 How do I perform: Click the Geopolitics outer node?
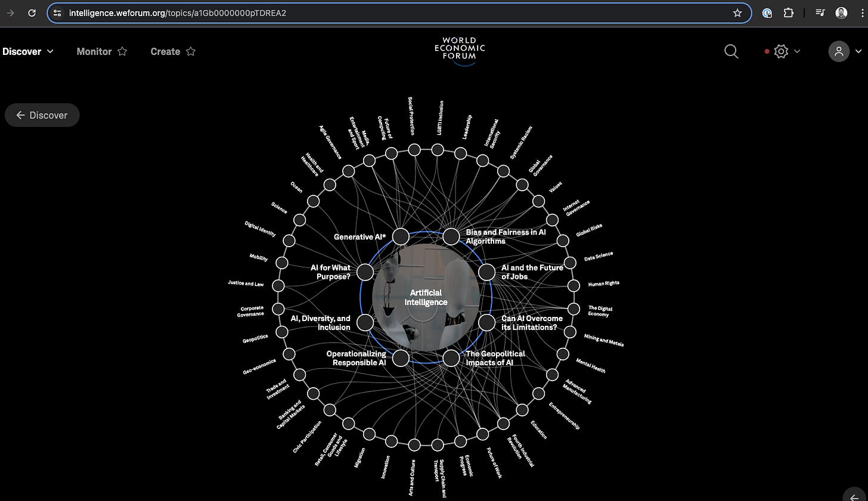pyautogui.click(x=282, y=332)
